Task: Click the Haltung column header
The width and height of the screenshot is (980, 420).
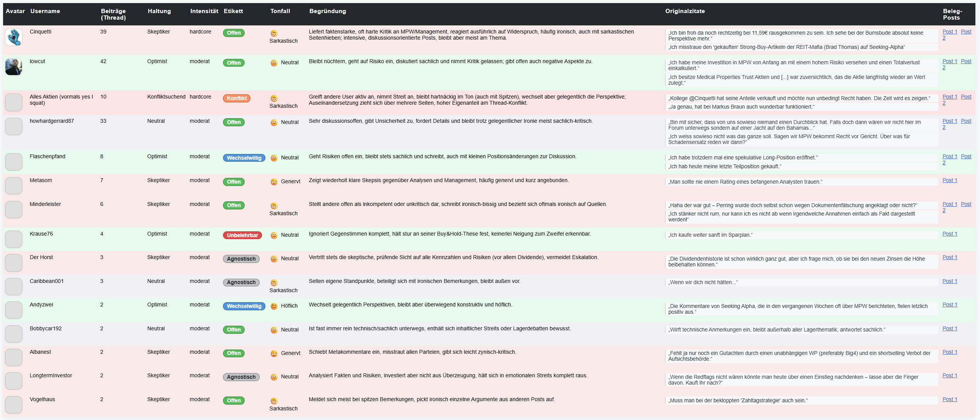Action: pos(159,11)
